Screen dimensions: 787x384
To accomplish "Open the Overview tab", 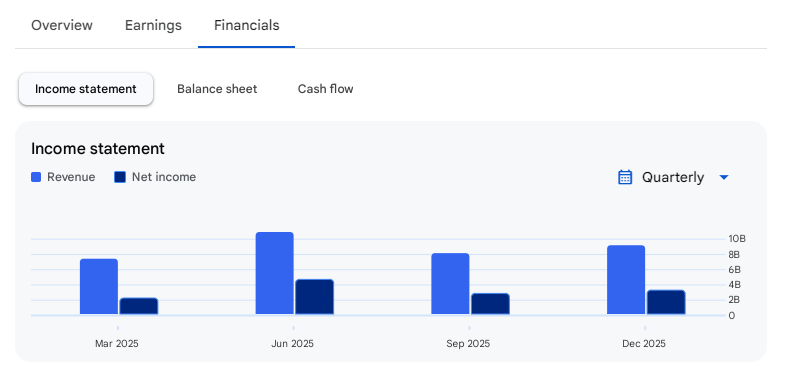I will (x=62, y=25).
